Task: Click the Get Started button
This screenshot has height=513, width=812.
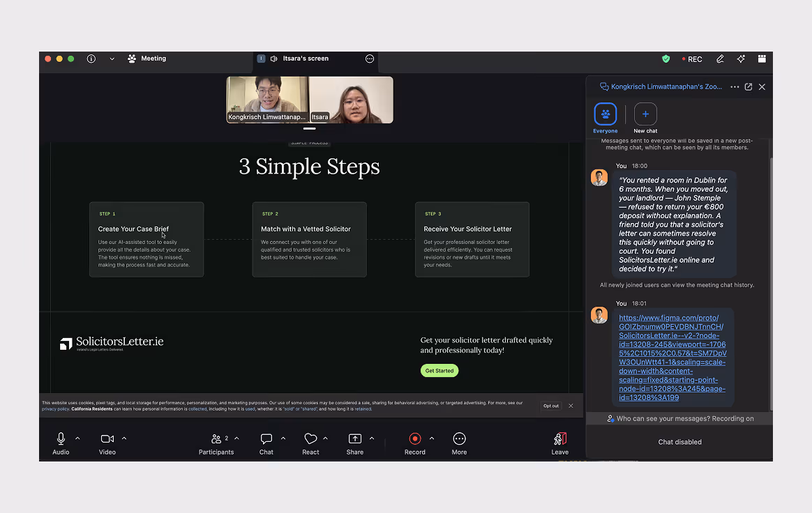Action: click(439, 371)
